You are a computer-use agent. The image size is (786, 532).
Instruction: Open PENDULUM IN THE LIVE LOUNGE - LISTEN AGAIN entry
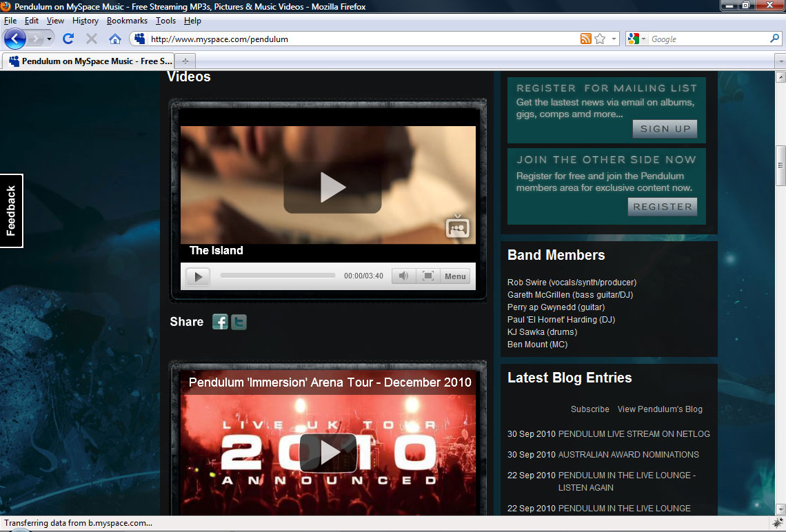tap(627, 482)
